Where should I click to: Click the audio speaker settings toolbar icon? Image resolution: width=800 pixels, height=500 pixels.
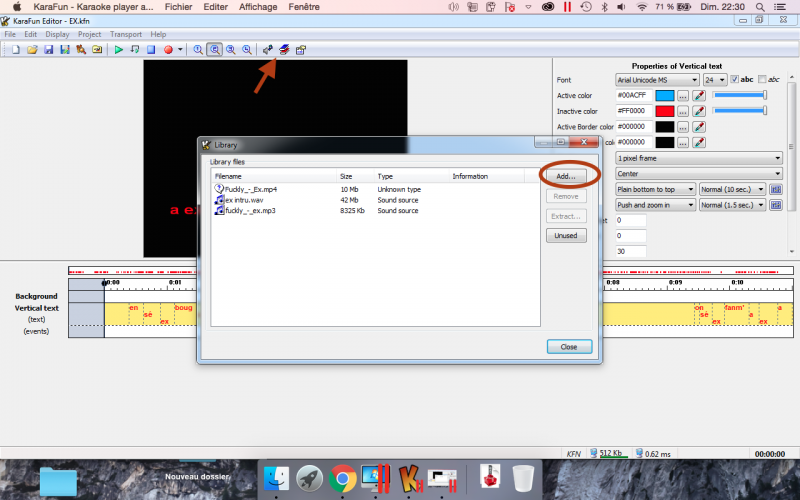coord(267,49)
